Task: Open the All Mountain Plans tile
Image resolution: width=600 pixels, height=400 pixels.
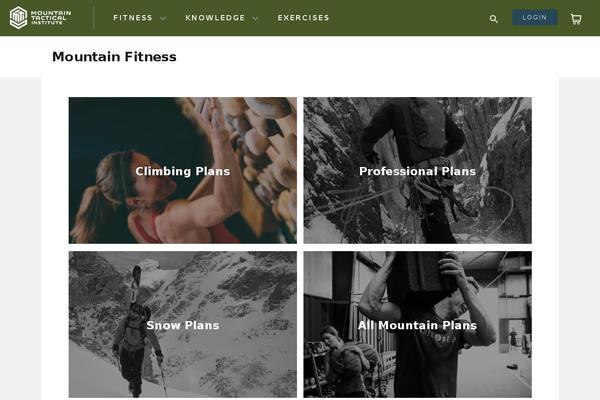Action: [x=417, y=324]
